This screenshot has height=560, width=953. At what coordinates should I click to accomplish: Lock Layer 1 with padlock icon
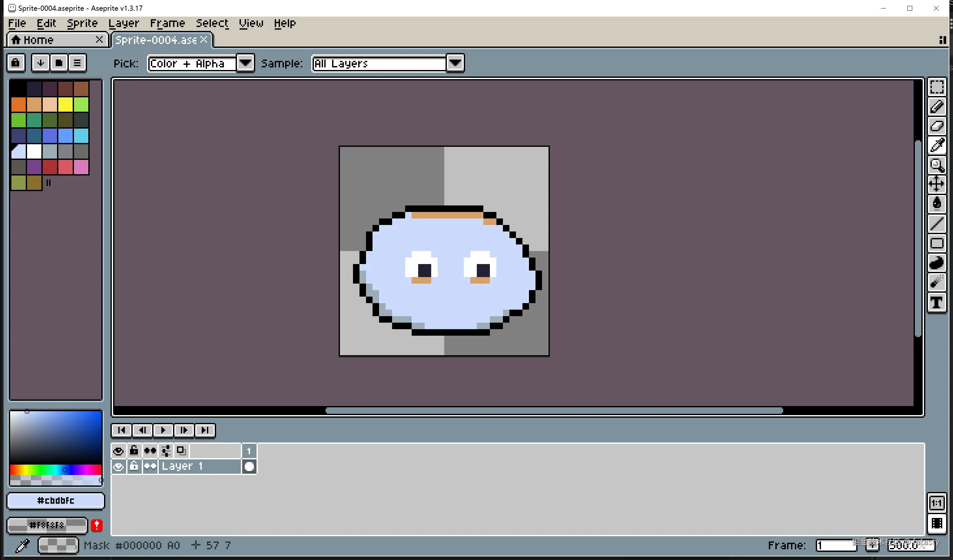134,467
